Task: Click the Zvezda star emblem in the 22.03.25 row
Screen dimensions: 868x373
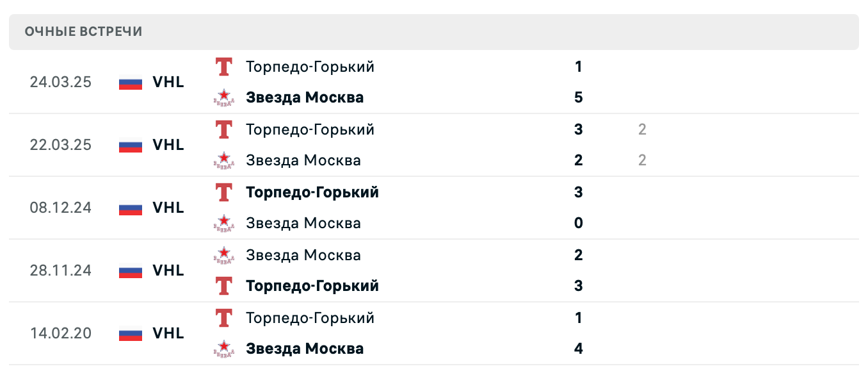Action: 223,160
